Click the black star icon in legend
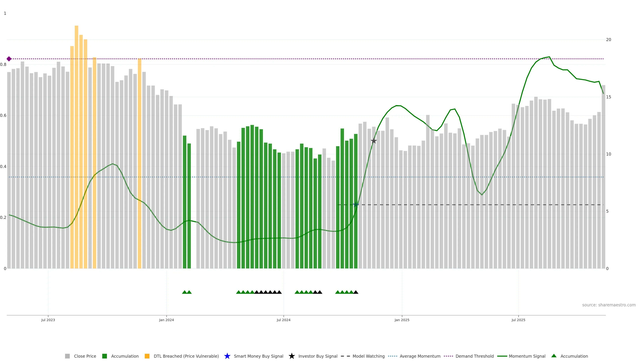The height and width of the screenshot is (362, 644). [291, 356]
